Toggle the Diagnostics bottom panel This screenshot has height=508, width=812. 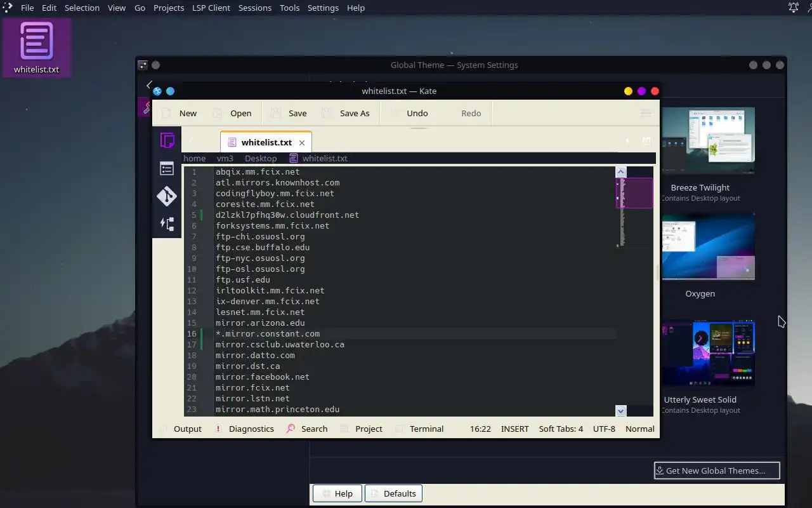[244, 429]
